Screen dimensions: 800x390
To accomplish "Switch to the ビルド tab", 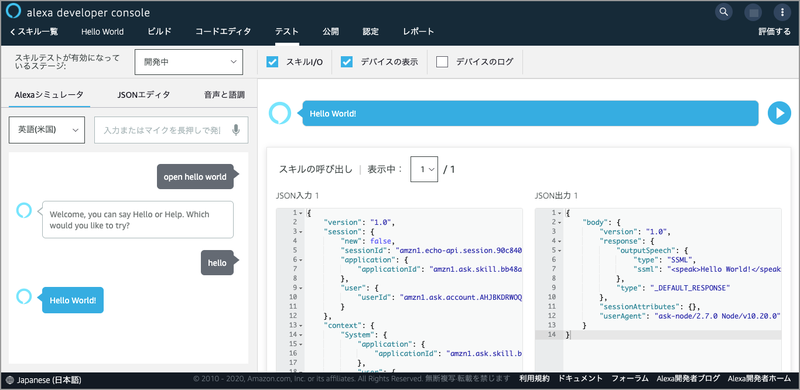I will (x=159, y=32).
